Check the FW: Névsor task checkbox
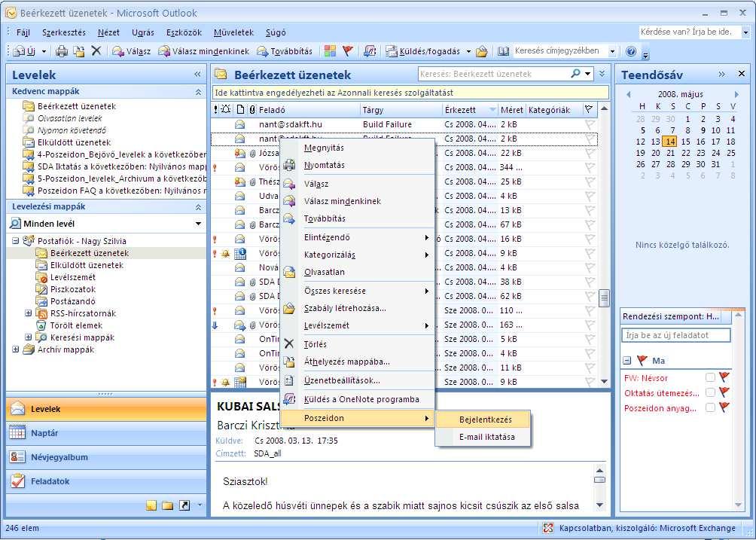The height and width of the screenshot is (540, 756). coord(710,377)
